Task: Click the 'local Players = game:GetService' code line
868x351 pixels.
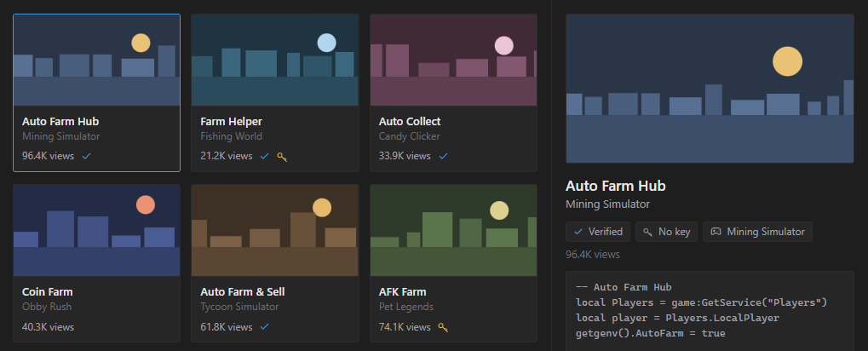Action: tap(701, 302)
